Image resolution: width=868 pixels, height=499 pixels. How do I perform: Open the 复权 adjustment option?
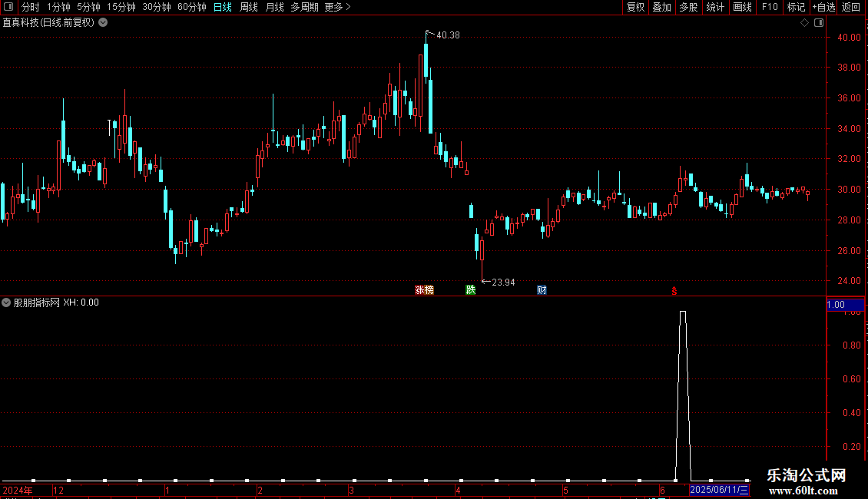(x=635, y=7)
